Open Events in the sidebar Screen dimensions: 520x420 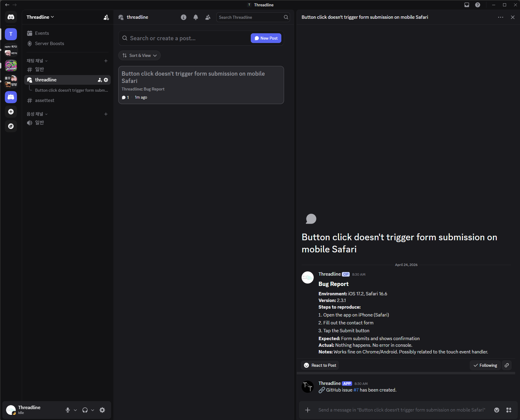[x=67, y=33]
